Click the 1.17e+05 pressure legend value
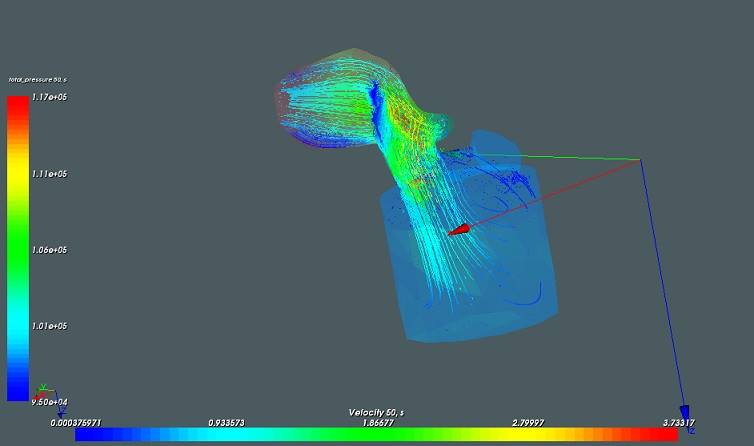The width and height of the screenshot is (754, 446). (49, 97)
